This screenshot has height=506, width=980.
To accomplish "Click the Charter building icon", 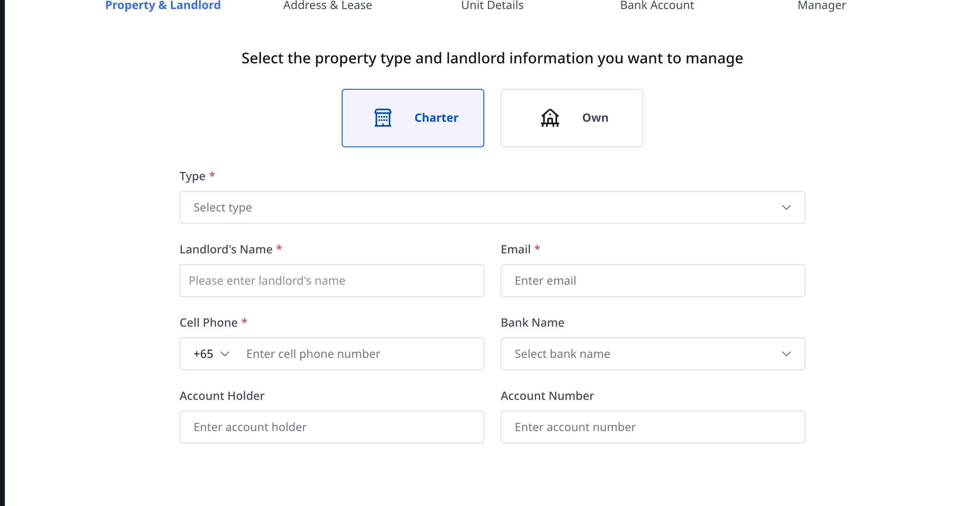I will (383, 118).
